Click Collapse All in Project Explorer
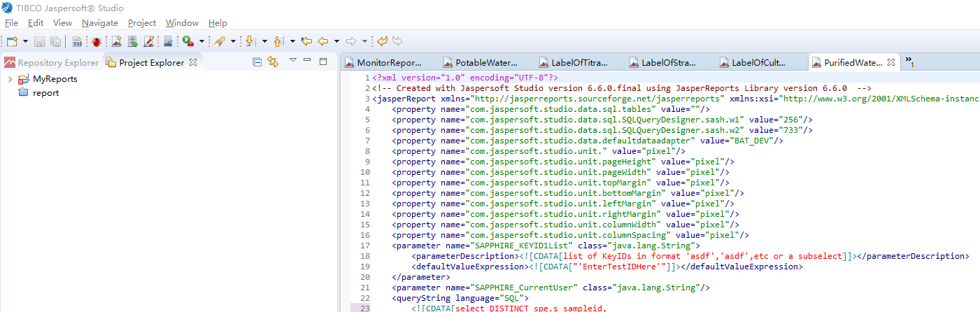The height and width of the screenshot is (312, 980). [x=257, y=62]
